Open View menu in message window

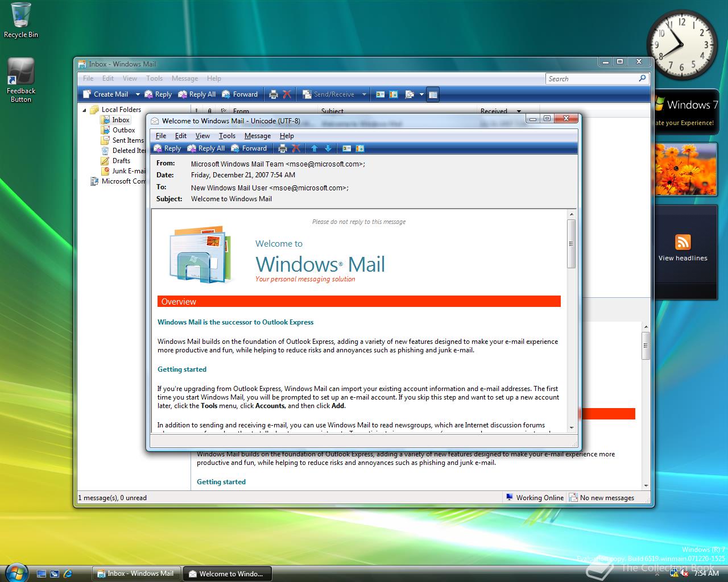[202, 136]
